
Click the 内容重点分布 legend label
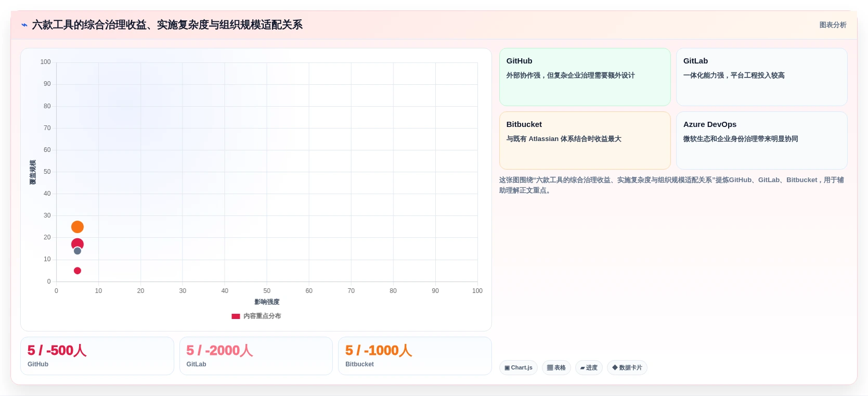click(262, 316)
